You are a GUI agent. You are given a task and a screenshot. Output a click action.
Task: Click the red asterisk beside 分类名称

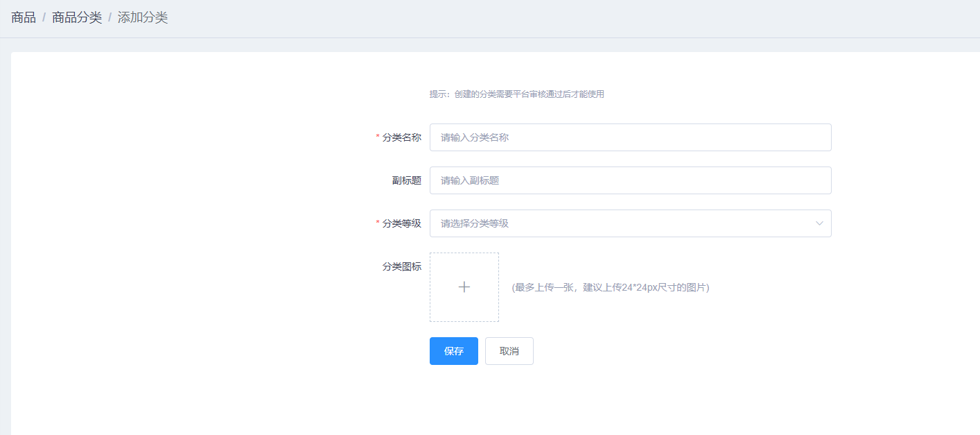tap(378, 137)
